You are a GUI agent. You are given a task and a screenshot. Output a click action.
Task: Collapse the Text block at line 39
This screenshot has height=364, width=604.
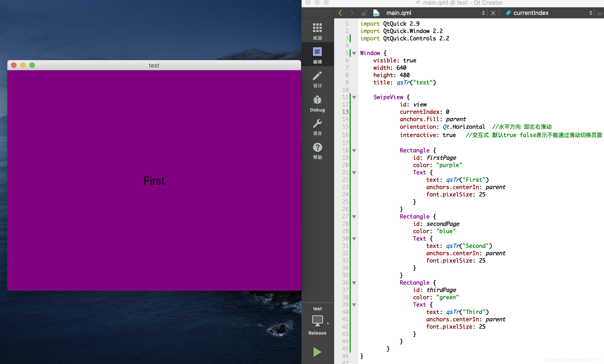click(x=354, y=305)
